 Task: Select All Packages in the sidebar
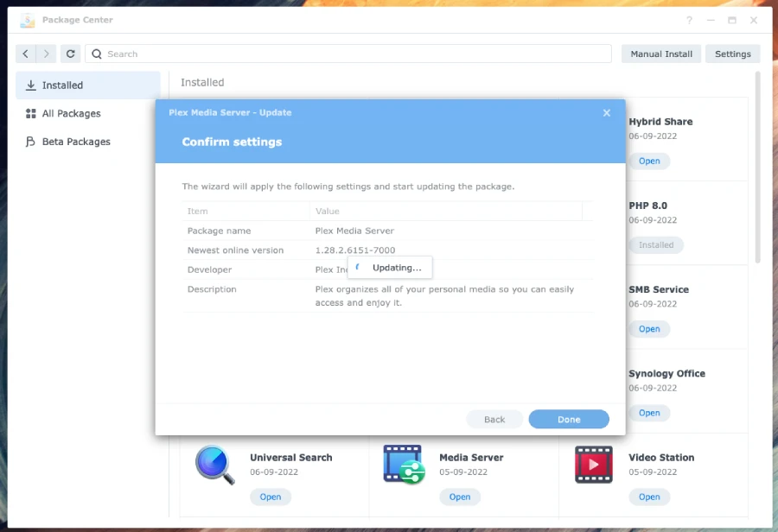88,113
